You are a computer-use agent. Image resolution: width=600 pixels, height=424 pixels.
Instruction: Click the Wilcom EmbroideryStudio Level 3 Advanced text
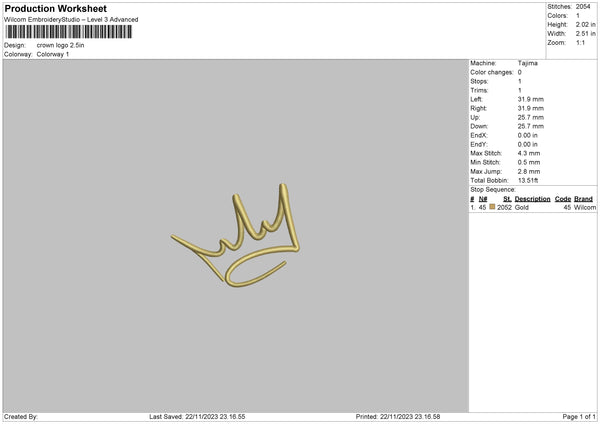71,20
